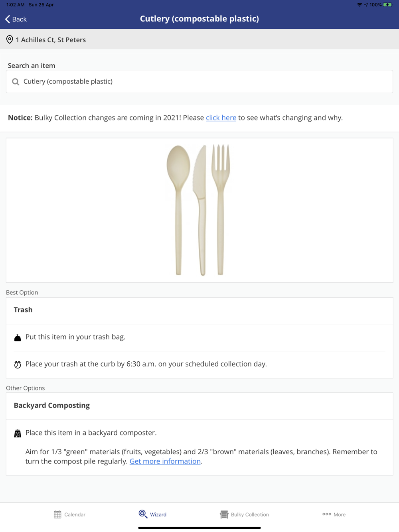Screen dimensions: 399x532
Task: Tap the backyard composter bin icon
Action: 18,433
